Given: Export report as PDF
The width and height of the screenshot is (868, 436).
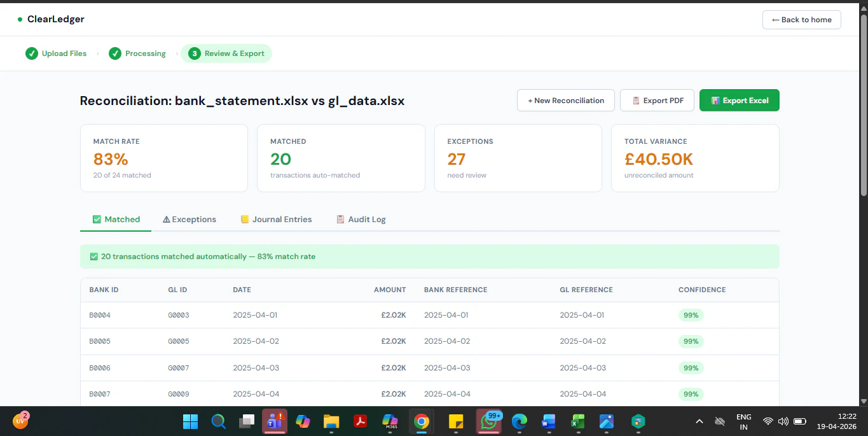Looking at the screenshot, I should pyautogui.click(x=657, y=101).
